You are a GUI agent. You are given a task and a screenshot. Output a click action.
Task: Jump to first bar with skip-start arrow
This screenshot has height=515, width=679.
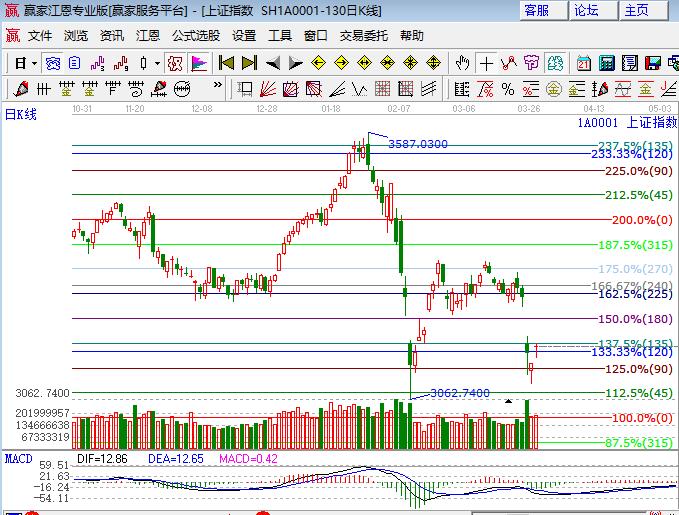tap(227, 63)
